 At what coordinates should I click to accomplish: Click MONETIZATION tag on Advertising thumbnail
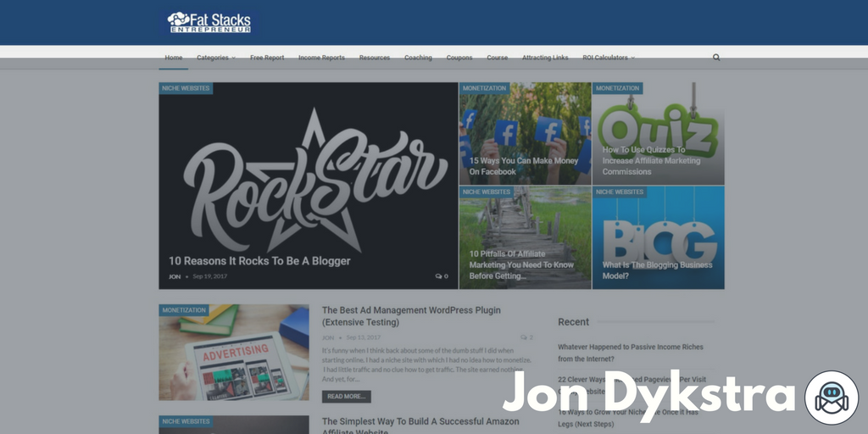pos(184,310)
